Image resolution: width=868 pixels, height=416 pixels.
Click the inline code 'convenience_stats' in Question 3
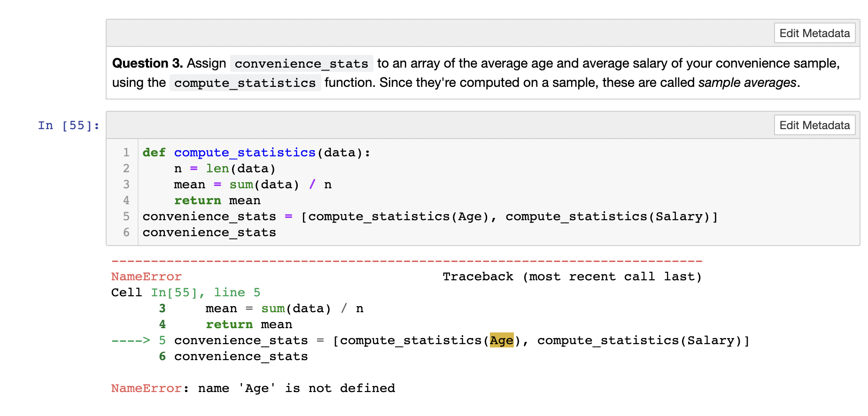pyautogui.click(x=302, y=63)
